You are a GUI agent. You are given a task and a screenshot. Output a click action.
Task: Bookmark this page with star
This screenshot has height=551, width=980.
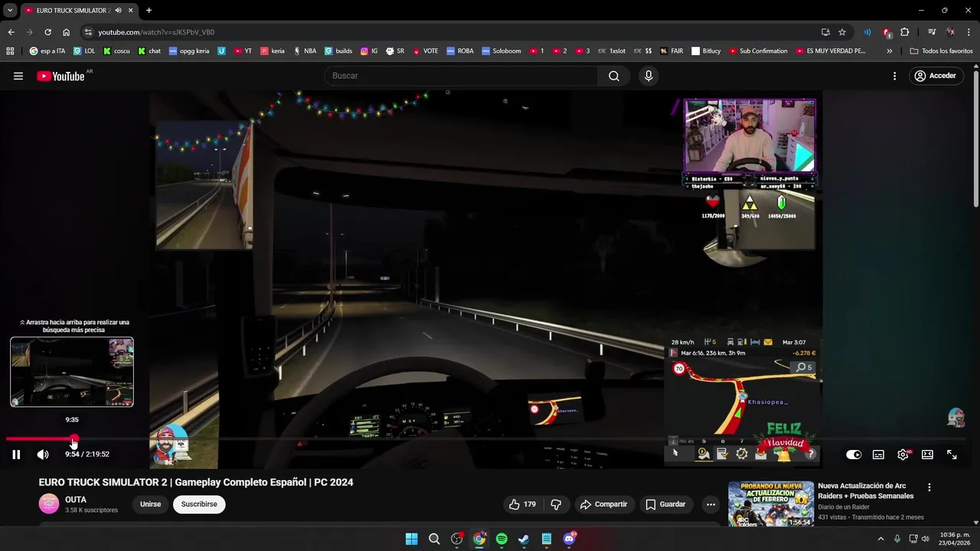point(842,32)
